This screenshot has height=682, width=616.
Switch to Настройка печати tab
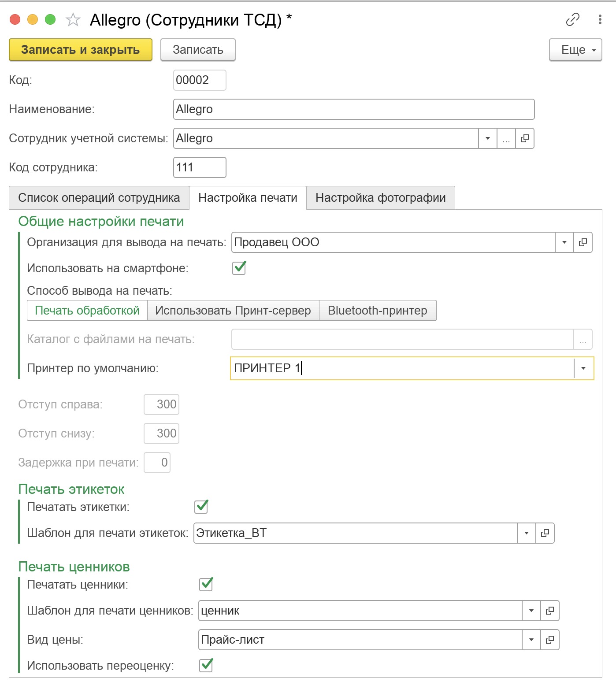point(248,198)
